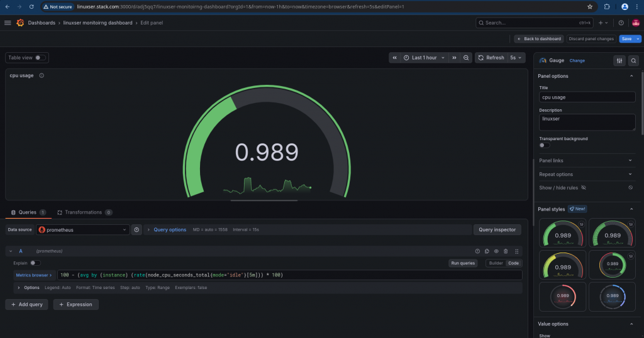Click Back to dashboard
This screenshot has height=338, width=644.
point(539,39)
